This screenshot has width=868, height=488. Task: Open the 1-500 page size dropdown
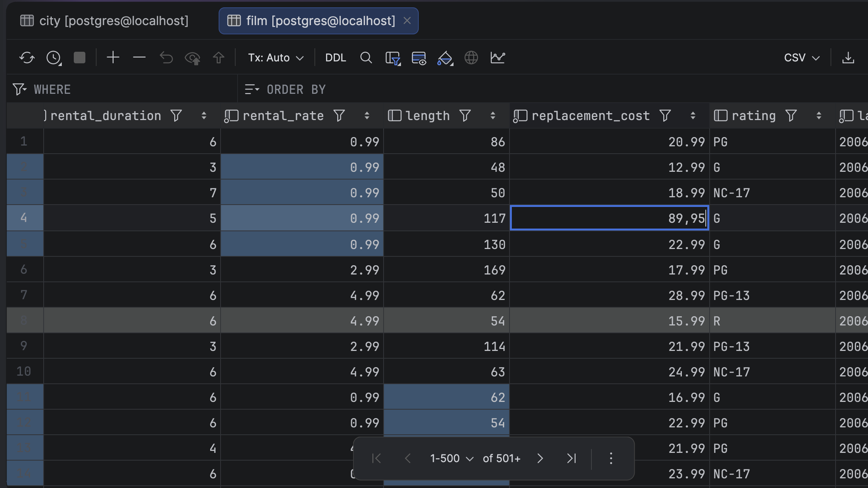coord(452,458)
